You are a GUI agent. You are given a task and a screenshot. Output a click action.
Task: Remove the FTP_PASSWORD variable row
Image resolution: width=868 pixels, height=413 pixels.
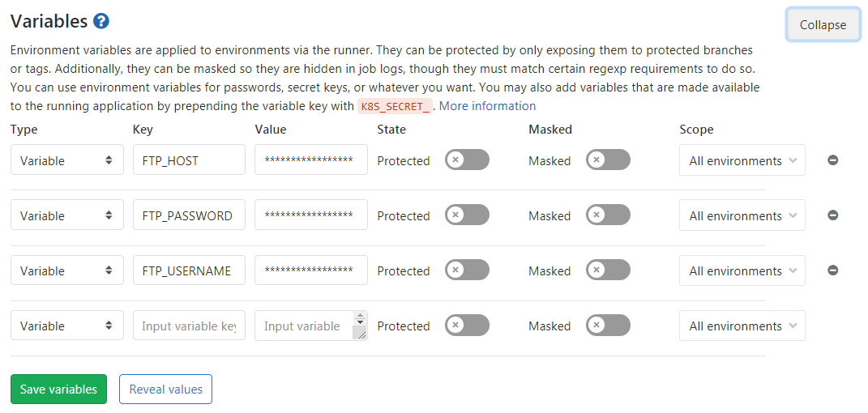(832, 215)
